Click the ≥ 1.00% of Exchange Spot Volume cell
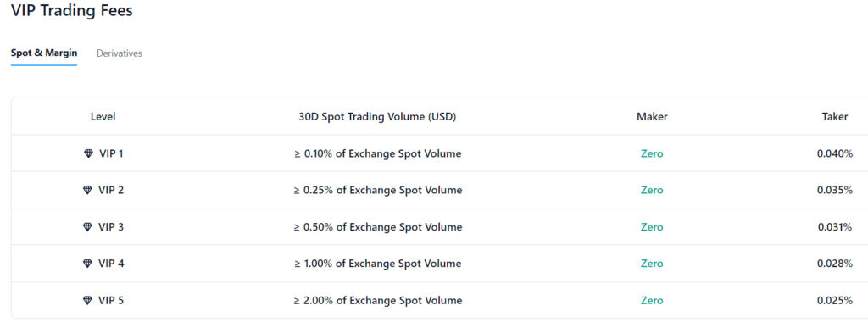 click(377, 264)
